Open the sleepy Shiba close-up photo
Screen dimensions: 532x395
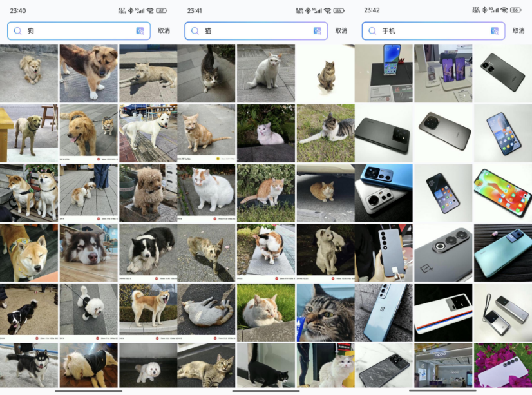tap(29, 253)
